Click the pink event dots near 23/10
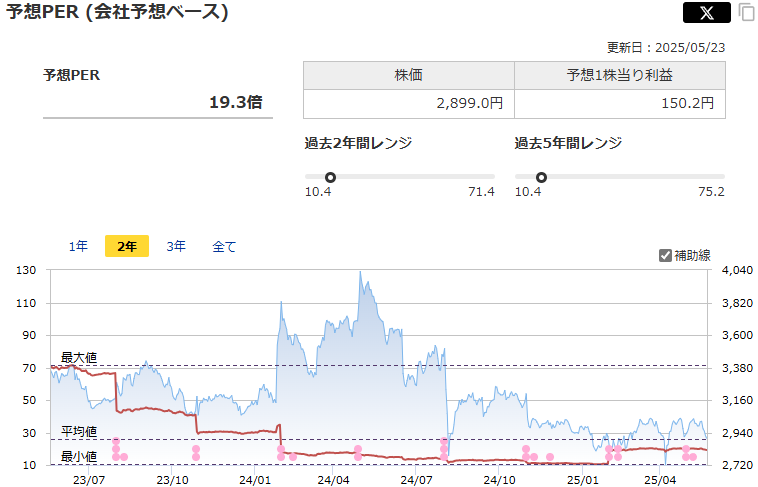The height and width of the screenshot is (487, 758). 196,453
